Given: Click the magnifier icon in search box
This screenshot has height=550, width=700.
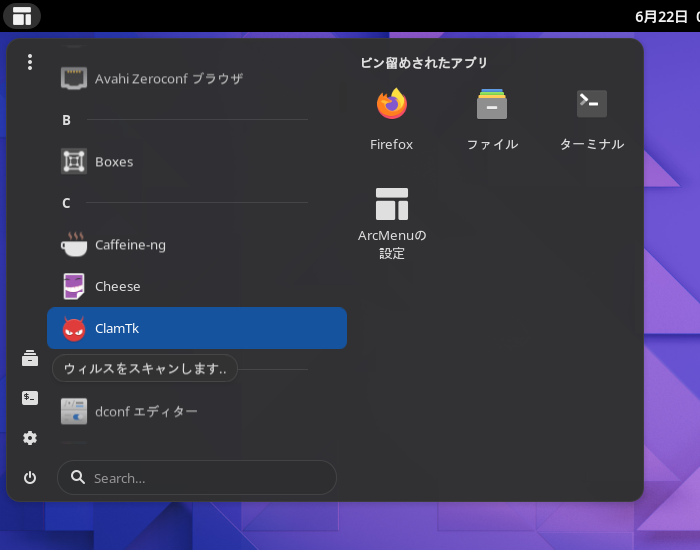Looking at the screenshot, I should [78, 477].
